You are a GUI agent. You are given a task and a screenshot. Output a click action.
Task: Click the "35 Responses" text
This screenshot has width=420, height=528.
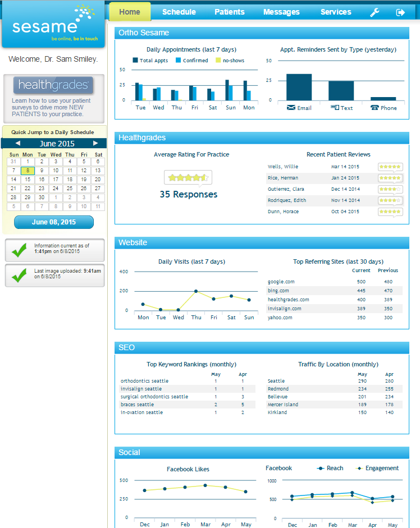(x=189, y=194)
